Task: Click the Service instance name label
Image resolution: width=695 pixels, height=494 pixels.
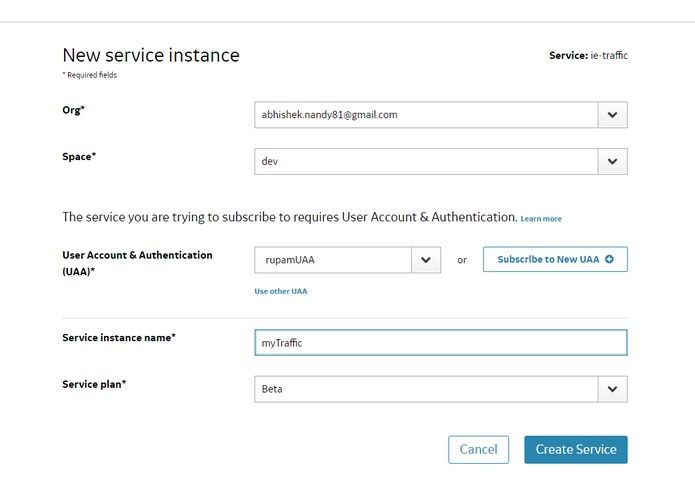Action: pyautogui.click(x=119, y=338)
